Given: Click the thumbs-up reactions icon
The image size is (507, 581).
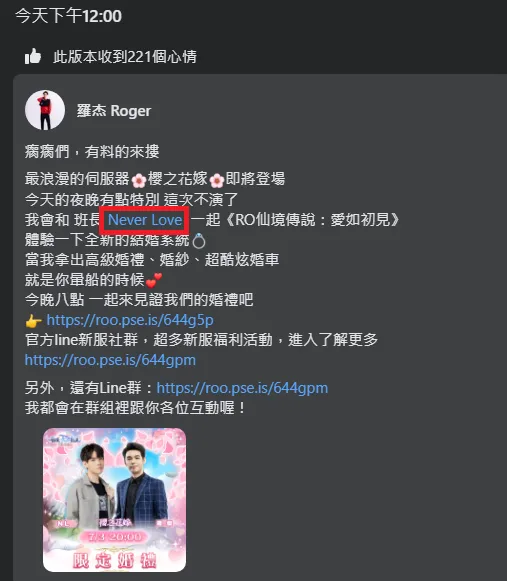Looking at the screenshot, I should click(33, 57).
